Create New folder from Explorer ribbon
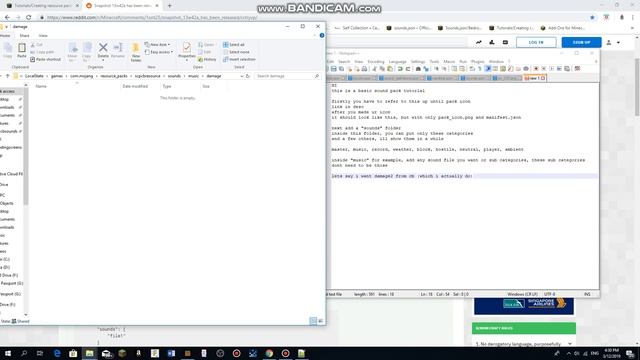Viewport: 640px width, 360px height. point(136,52)
